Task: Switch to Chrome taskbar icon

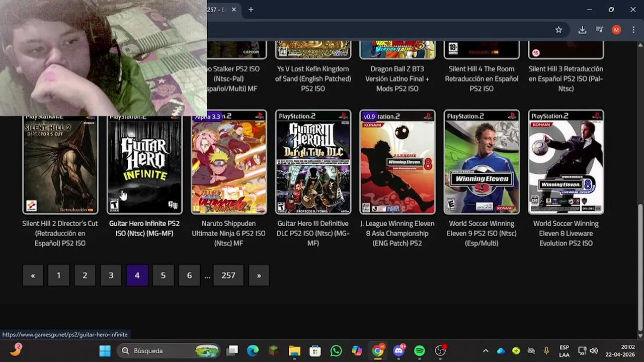Action: coord(378,350)
